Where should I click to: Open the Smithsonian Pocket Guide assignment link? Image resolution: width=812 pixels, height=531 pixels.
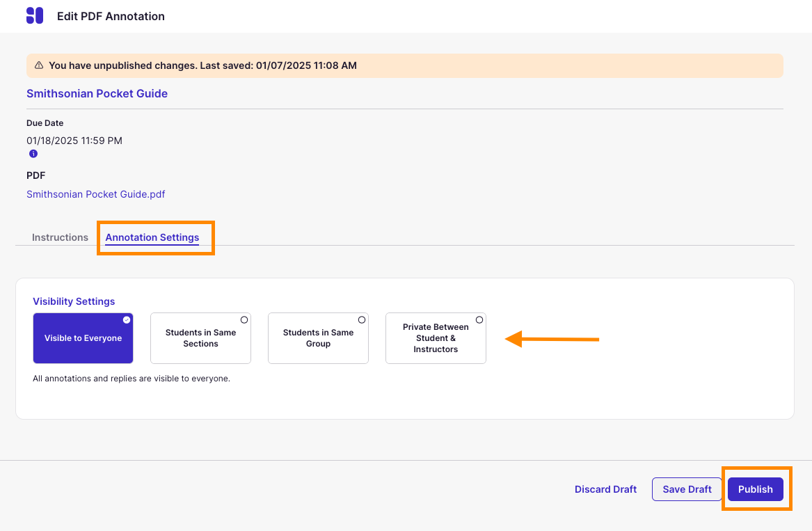(97, 93)
